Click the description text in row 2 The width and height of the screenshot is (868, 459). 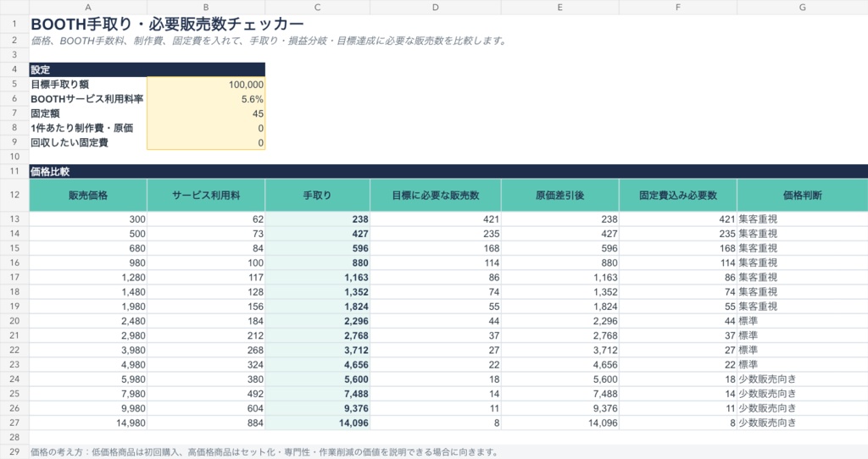point(269,41)
